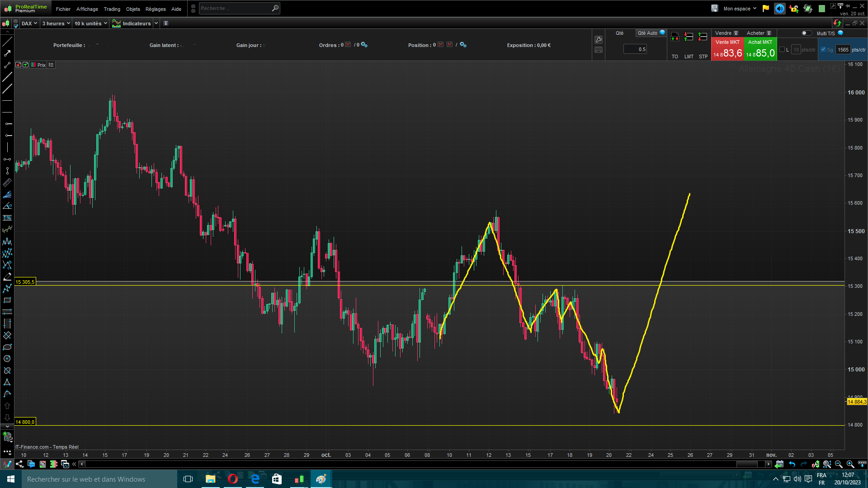Open the Mon espace dropdown

click(x=740, y=9)
